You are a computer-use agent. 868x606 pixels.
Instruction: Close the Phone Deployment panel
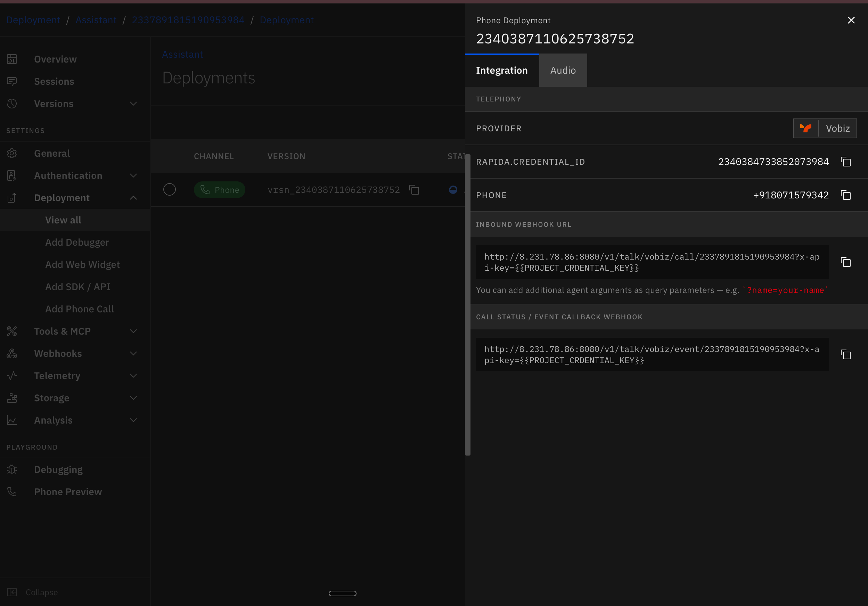(851, 21)
